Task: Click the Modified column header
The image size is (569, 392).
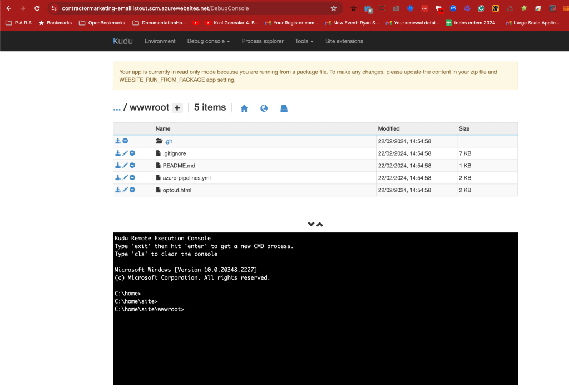Action: pos(389,129)
